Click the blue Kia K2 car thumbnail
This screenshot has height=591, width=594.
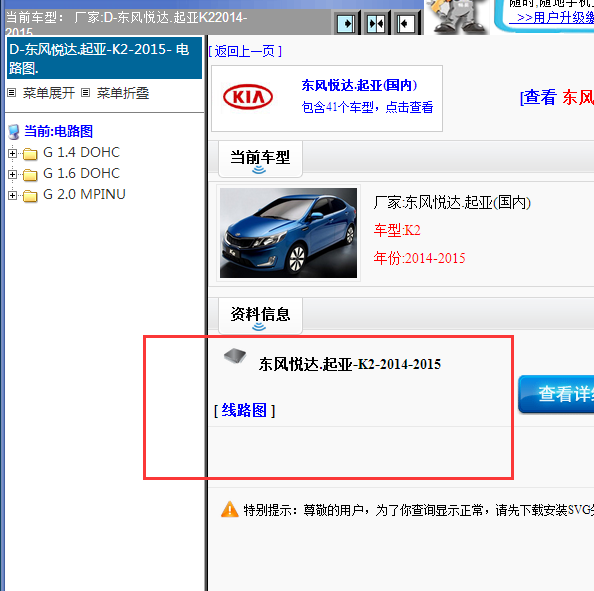click(288, 233)
